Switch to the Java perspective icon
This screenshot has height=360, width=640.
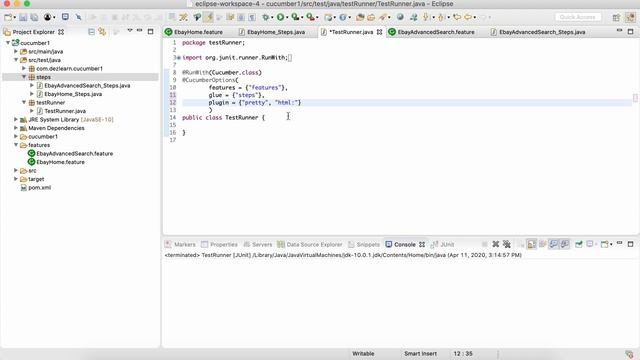click(631, 17)
